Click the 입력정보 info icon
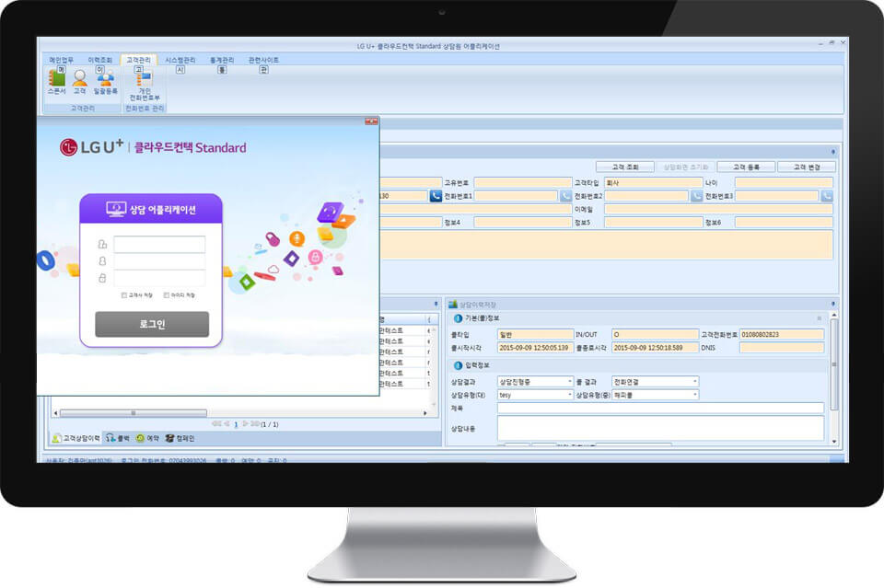The image size is (884, 588). (458, 365)
